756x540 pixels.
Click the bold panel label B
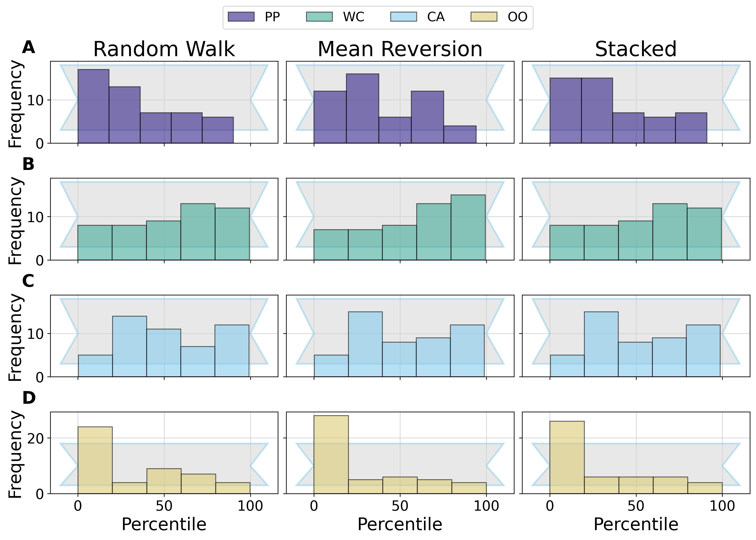(29, 164)
